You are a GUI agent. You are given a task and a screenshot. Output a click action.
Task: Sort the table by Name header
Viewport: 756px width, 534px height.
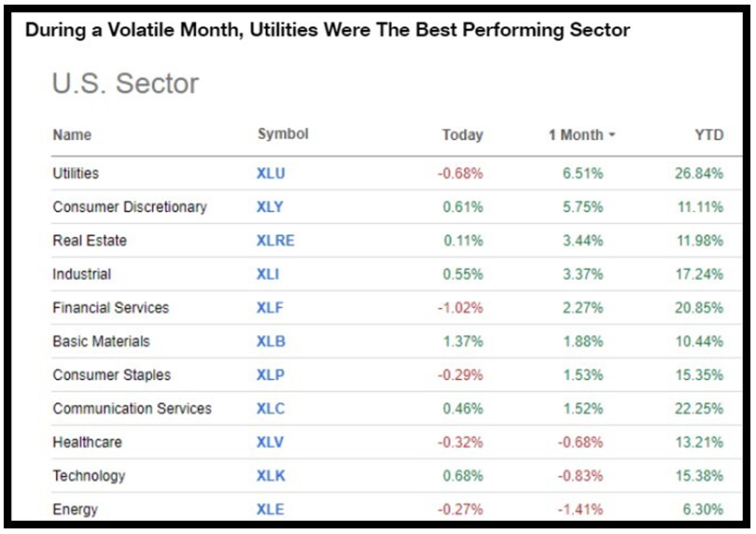[x=72, y=134]
